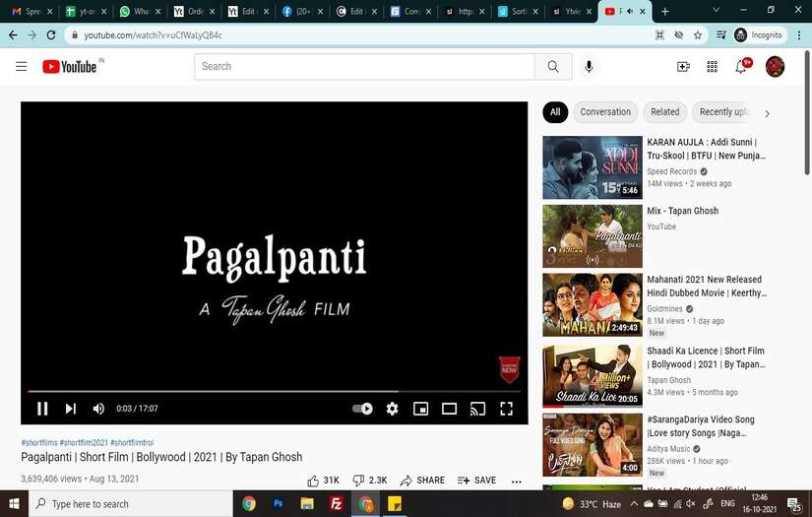Open the Chrome three-dot menu
This screenshot has width=812, height=517.
point(799,35)
